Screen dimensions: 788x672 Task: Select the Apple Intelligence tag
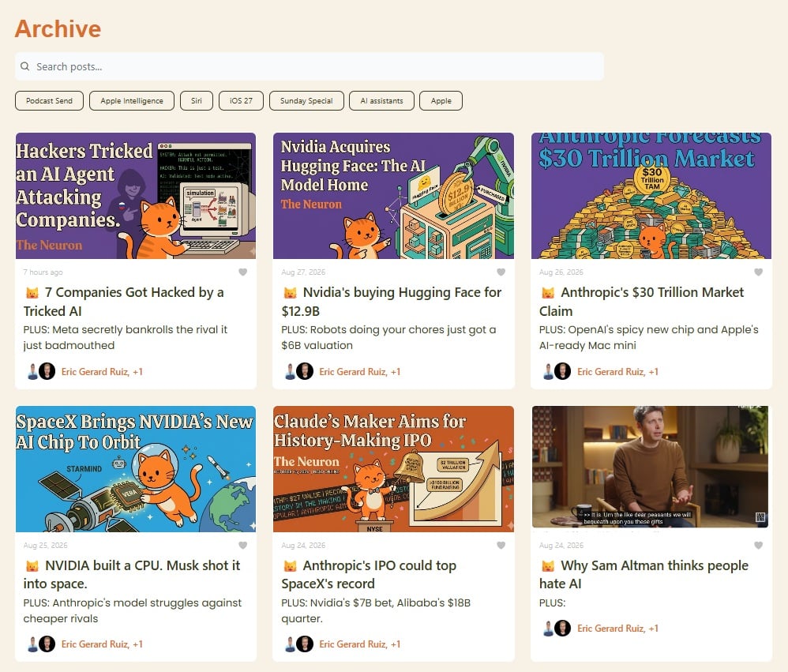[x=132, y=100]
